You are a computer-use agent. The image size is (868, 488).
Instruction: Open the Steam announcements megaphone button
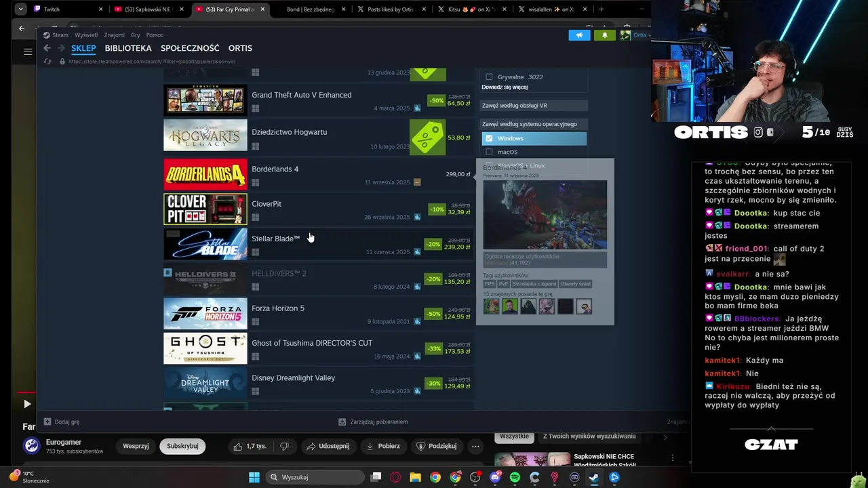579,35
